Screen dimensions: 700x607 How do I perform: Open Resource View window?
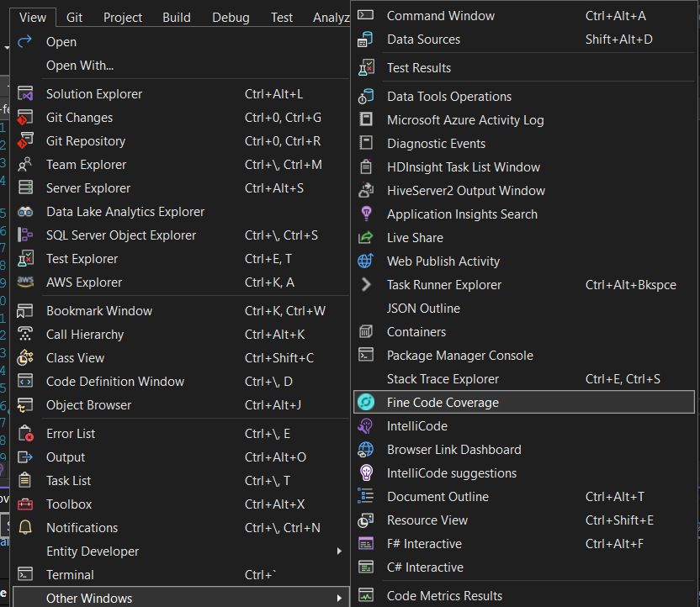(x=524, y=520)
